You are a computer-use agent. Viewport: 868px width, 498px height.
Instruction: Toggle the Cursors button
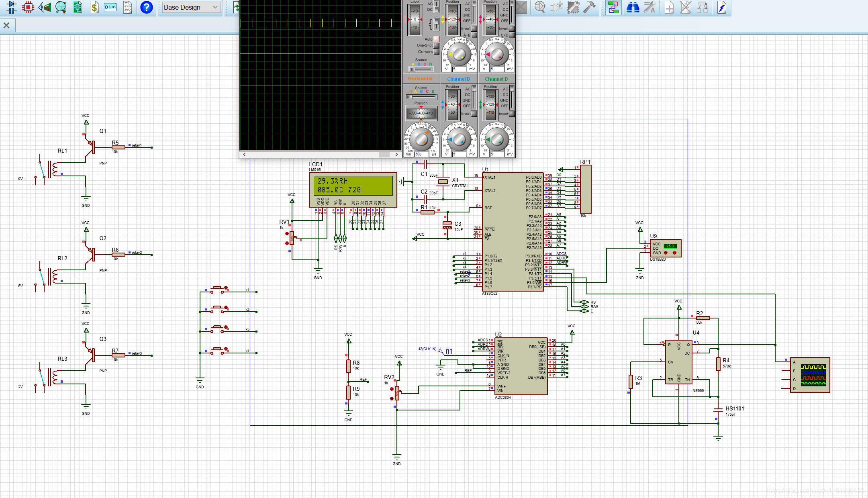[x=436, y=52]
